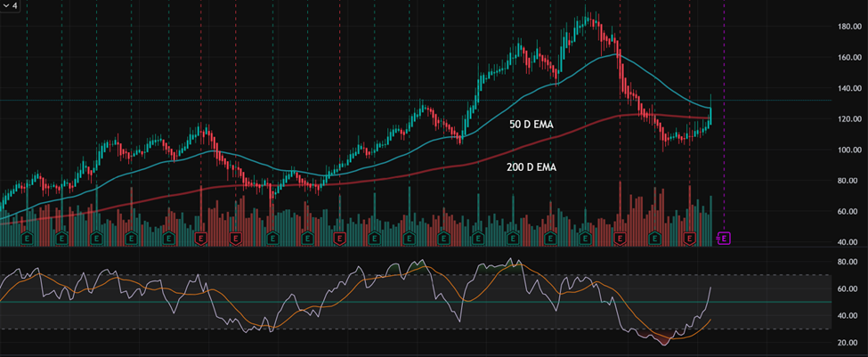Open the first red earnings E marker

click(201, 239)
